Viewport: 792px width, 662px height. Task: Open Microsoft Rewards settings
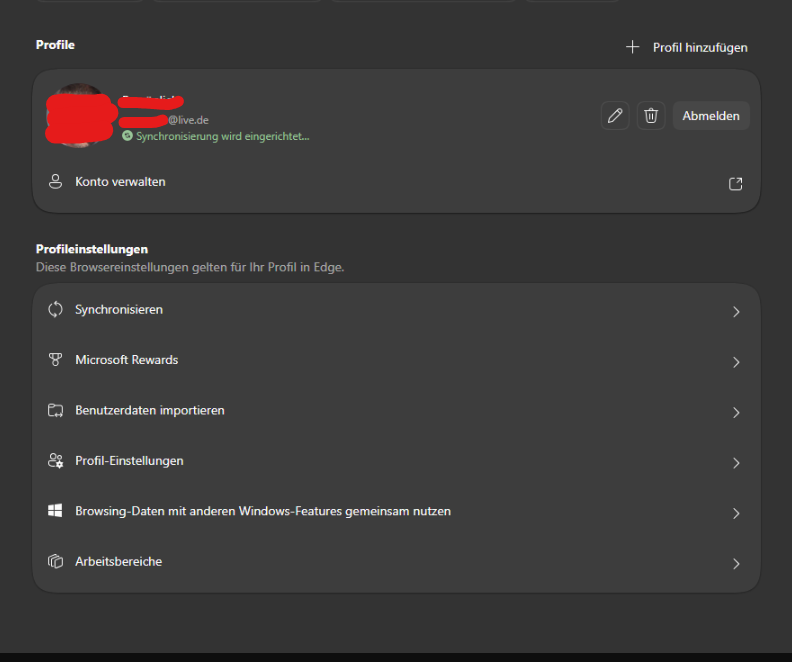tap(397, 360)
